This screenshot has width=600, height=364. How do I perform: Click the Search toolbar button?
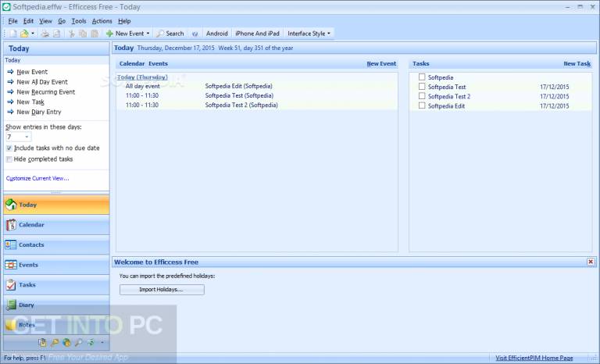pos(170,34)
